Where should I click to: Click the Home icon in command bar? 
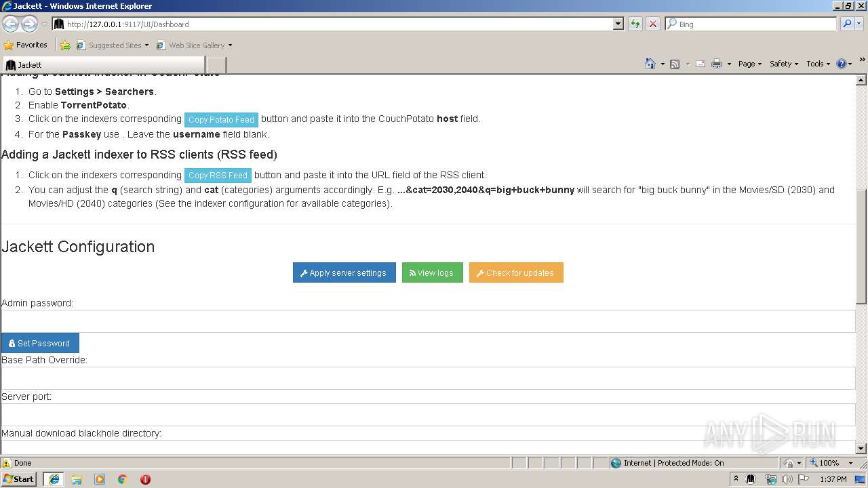pyautogui.click(x=650, y=64)
